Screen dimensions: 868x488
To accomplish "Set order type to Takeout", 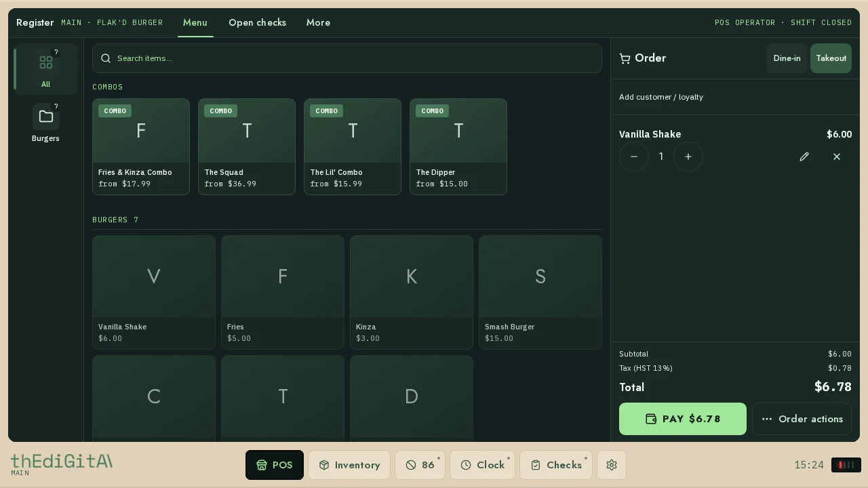I will (831, 58).
